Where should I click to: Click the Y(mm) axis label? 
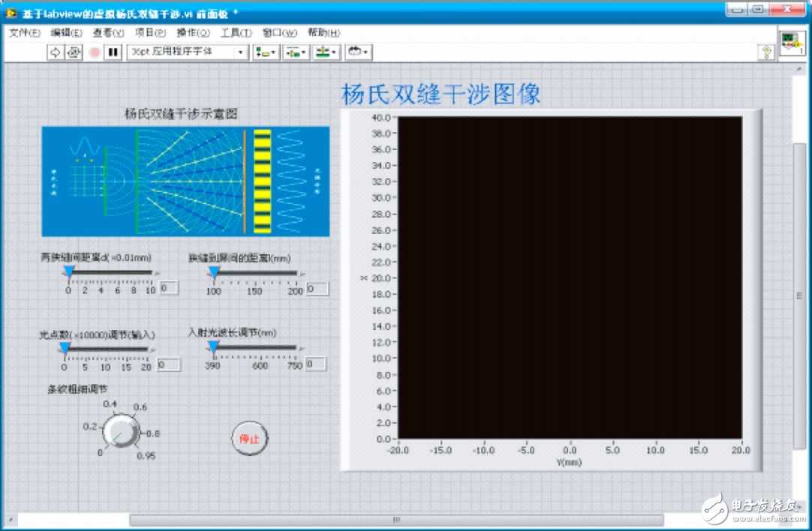569,462
